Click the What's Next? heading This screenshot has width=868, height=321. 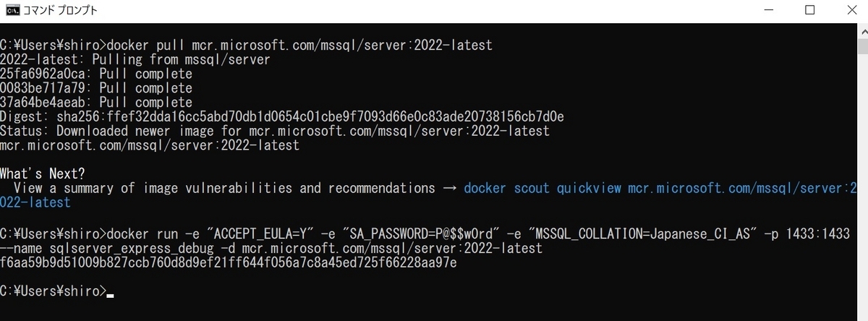43,174
